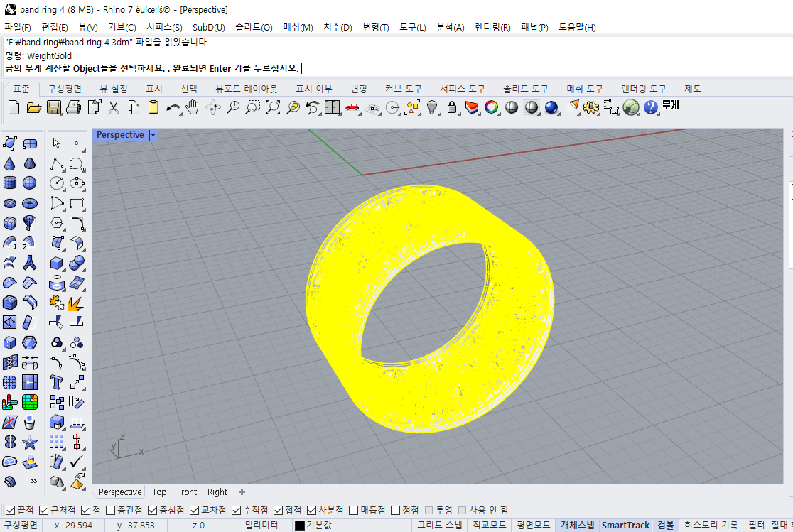Click the blue question mark Help icon
Image resolution: width=793 pixels, height=532 pixels.
651,107
